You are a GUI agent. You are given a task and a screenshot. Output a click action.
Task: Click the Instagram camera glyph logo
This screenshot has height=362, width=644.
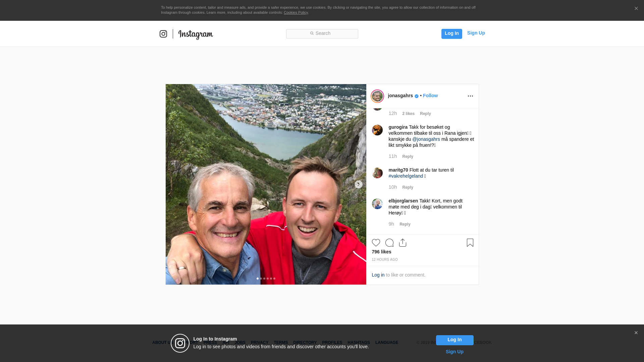163,34
